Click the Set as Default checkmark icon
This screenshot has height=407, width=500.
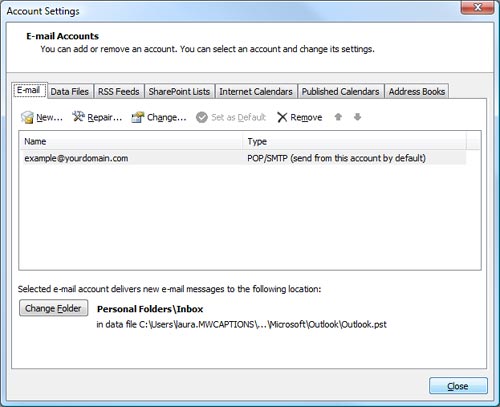tap(202, 117)
